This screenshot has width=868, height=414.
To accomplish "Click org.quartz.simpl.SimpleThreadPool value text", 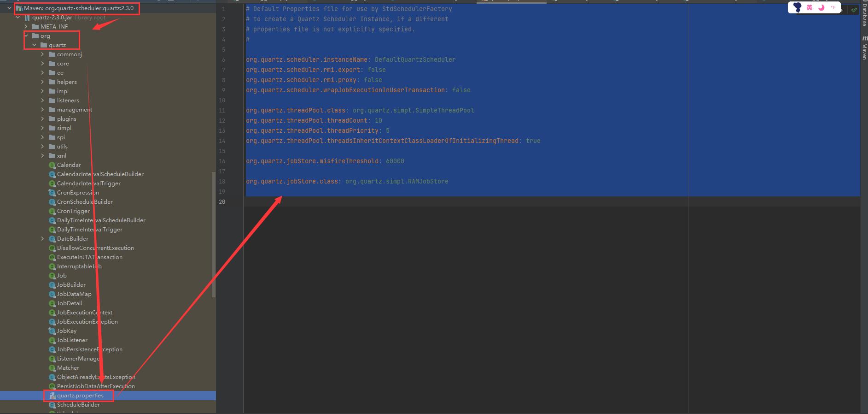I will coord(413,110).
